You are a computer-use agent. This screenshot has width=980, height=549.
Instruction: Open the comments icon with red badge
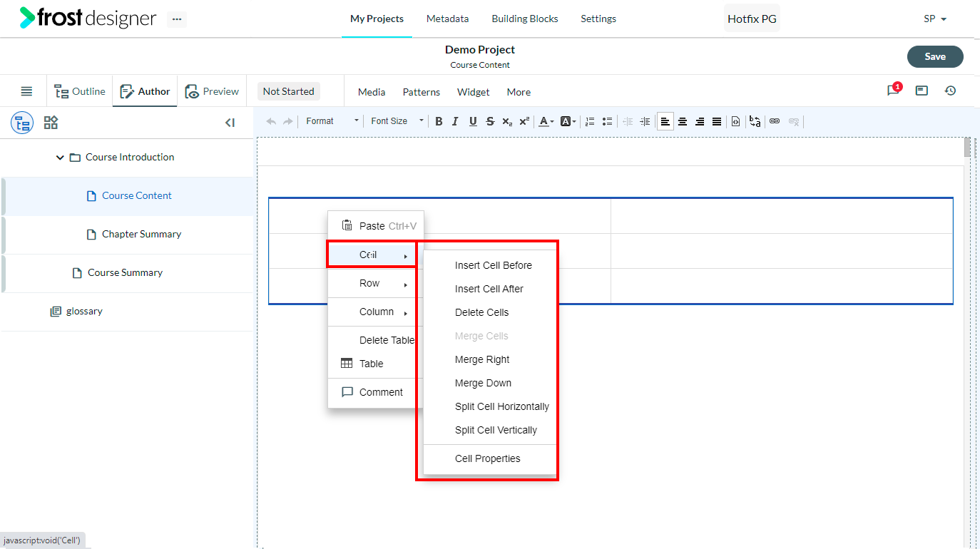[x=894, y=90]
